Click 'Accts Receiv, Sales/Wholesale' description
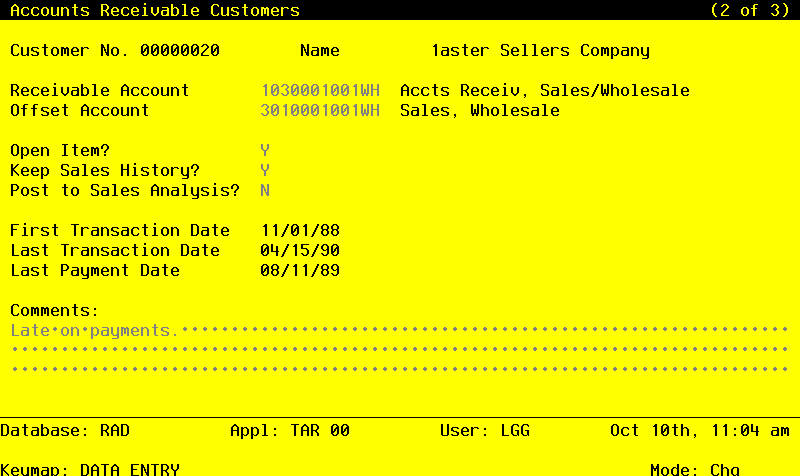 [545, 90]
